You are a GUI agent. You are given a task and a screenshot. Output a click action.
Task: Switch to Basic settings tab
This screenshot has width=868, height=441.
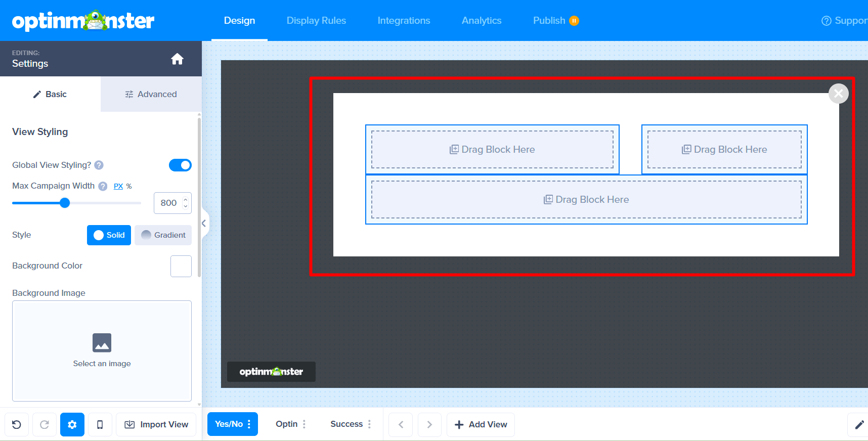(x=50, y=94)
